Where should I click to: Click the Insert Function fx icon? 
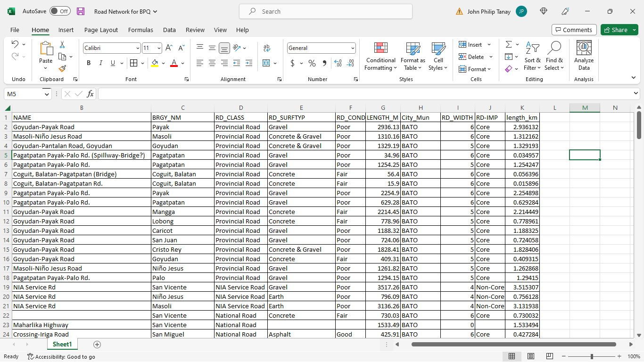pyautogui.click(x=90, y=94)
